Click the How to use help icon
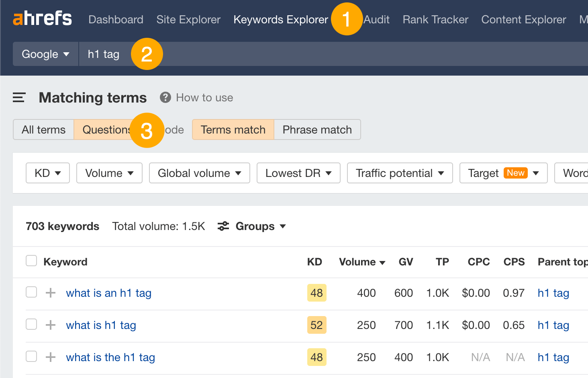This screenshot has height=378, width=588. (x=165, y=97)
